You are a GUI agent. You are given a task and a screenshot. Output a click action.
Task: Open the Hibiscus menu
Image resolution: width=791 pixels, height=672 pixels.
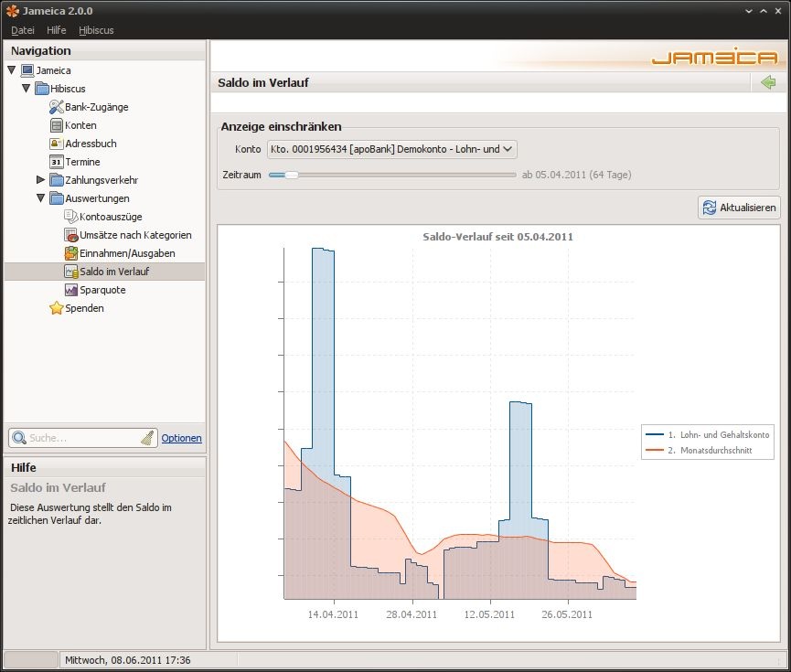(x=96, y=30)
